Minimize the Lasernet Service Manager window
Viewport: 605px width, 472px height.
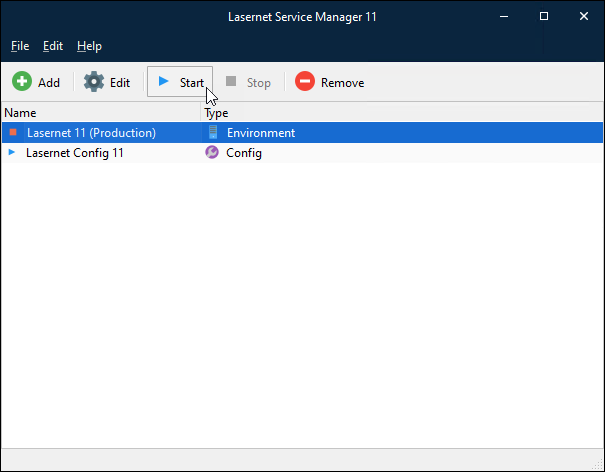(x=504, y=16)
